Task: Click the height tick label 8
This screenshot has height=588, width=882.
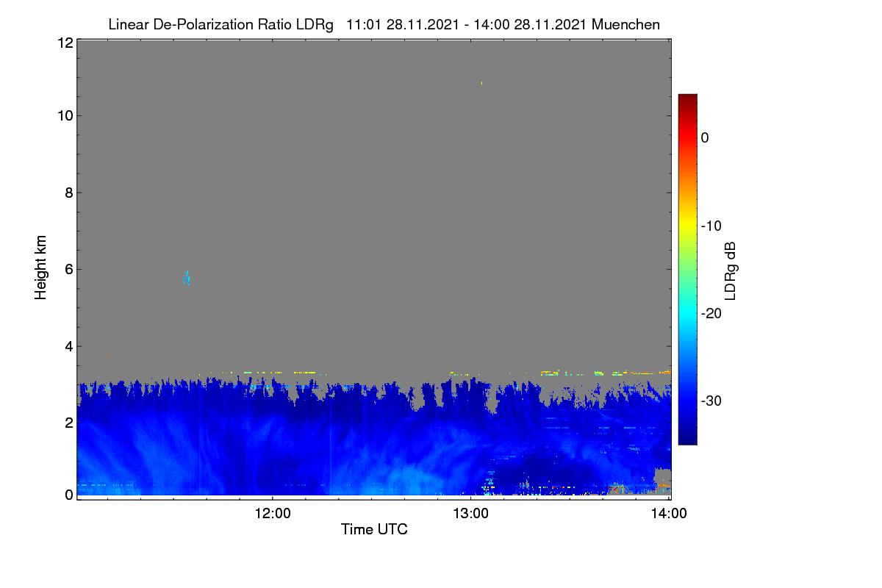Action: pos(68,193)
